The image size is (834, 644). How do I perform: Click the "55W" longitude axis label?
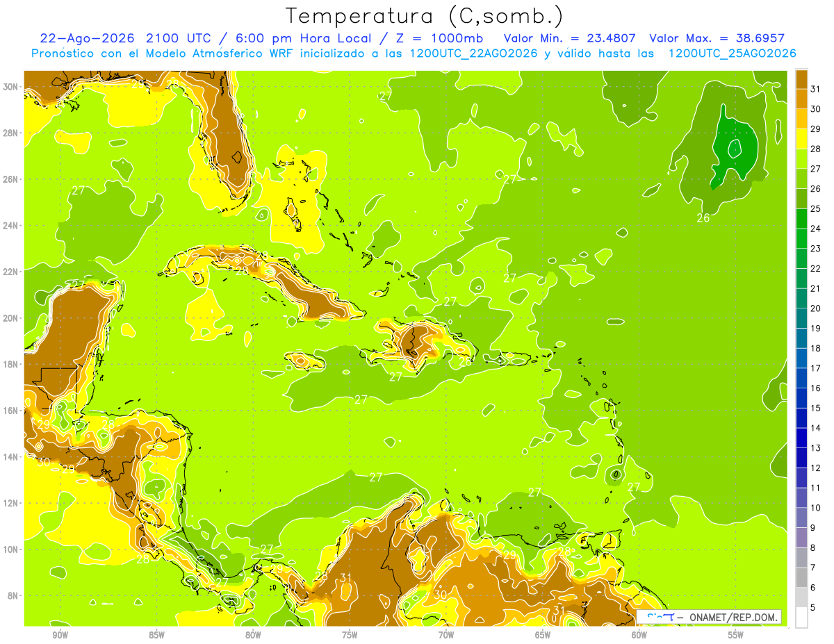tap(736, 635)
